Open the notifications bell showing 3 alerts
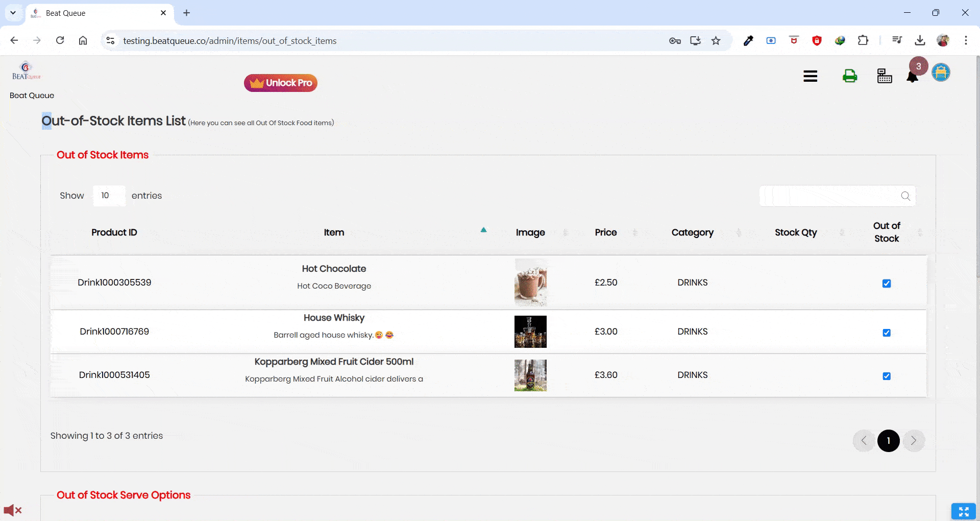 coord(913,77)
